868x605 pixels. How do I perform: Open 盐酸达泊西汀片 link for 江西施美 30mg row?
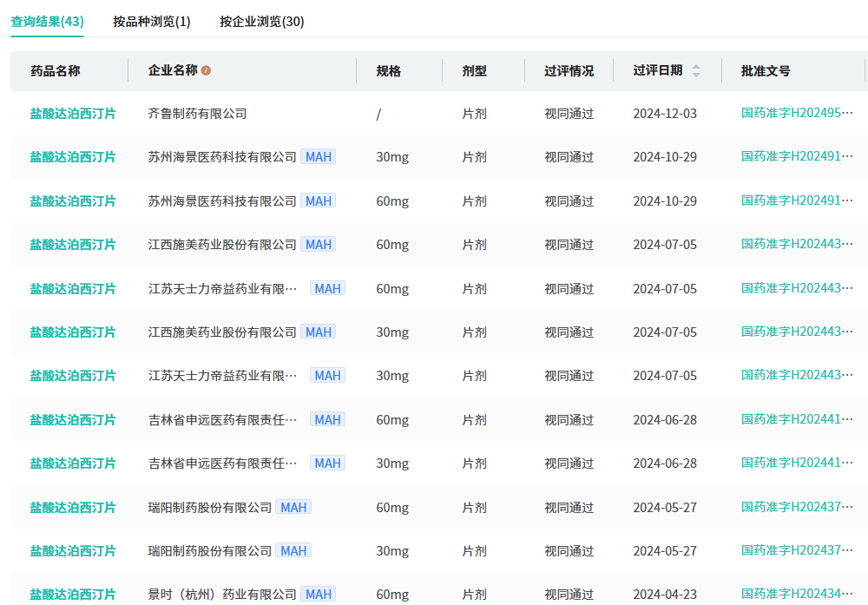pos(73,332)
